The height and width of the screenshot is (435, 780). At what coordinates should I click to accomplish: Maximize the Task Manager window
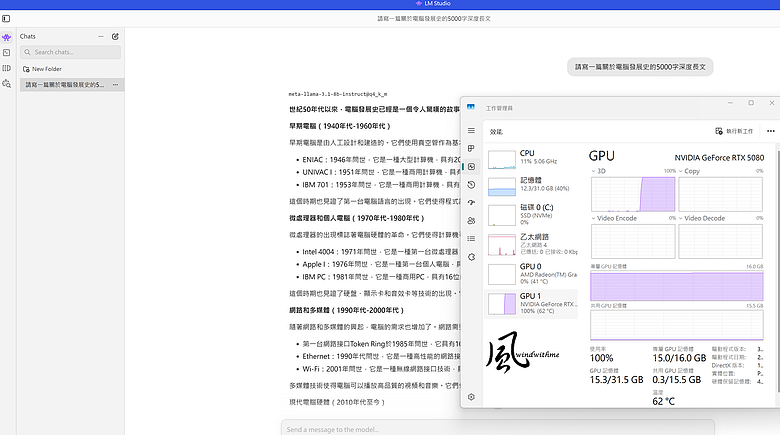pos(751,103)
